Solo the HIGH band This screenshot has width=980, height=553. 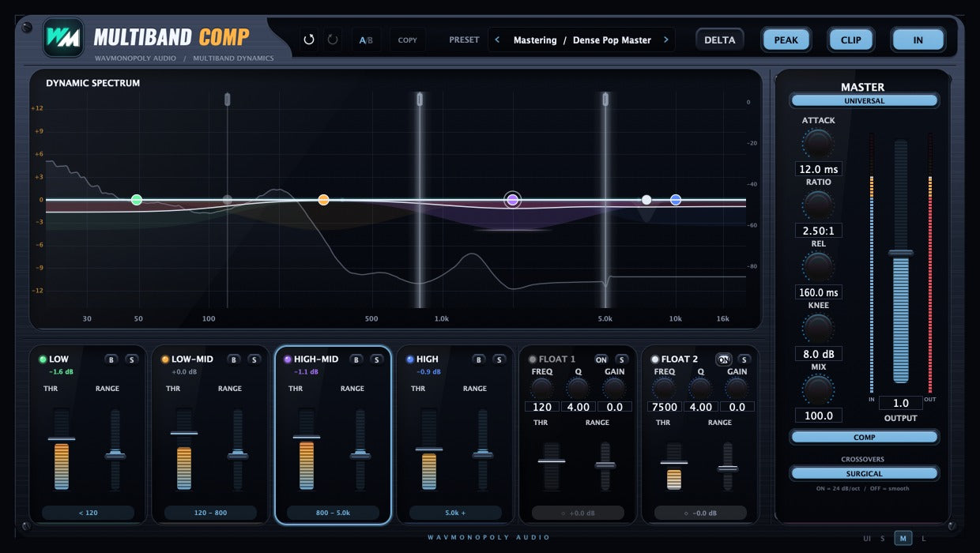tap(499, 359)
